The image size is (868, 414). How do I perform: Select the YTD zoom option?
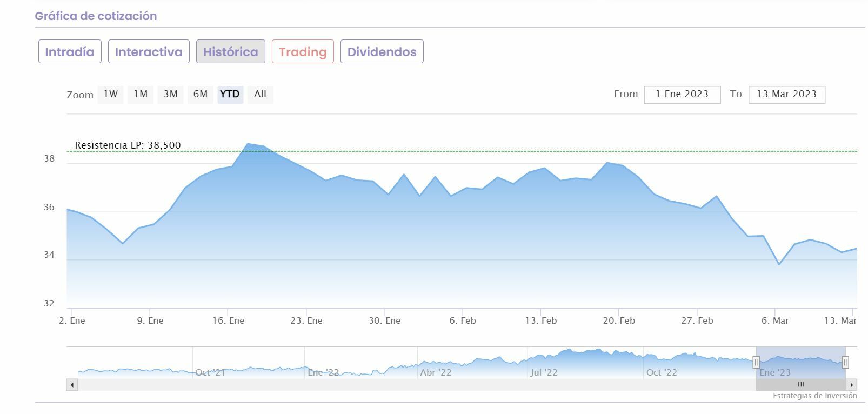coord(230,94)
